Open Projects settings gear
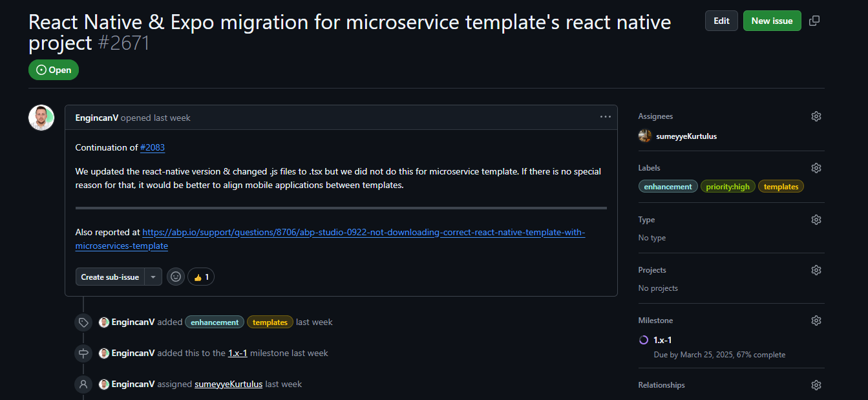 point(816,270)
